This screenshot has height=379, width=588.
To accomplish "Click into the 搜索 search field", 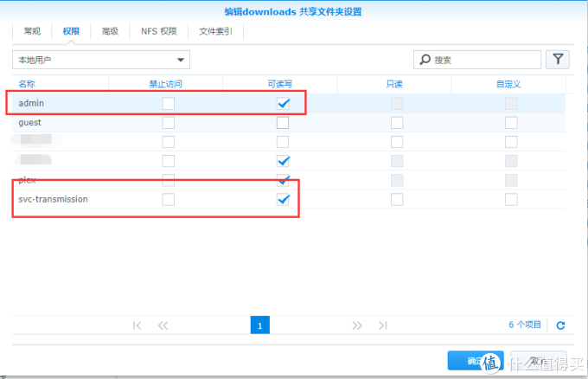I will [477, 60].
